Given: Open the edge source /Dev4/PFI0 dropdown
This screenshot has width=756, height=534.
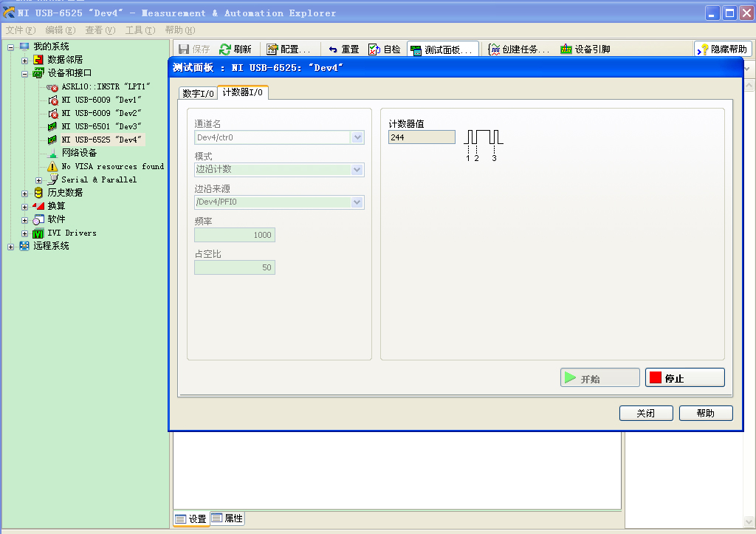Looking at the screenshot, I should (357, 202).
